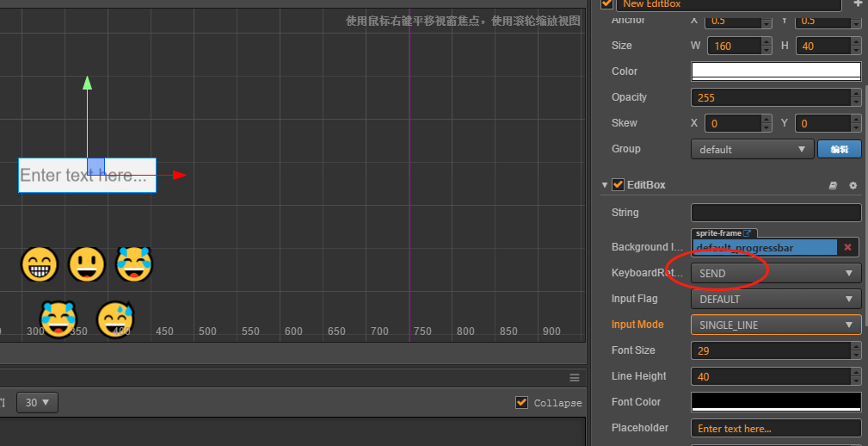Click the Opacity increment arrow
Viewport: 868px width, 446px height.
pos(856,93)
